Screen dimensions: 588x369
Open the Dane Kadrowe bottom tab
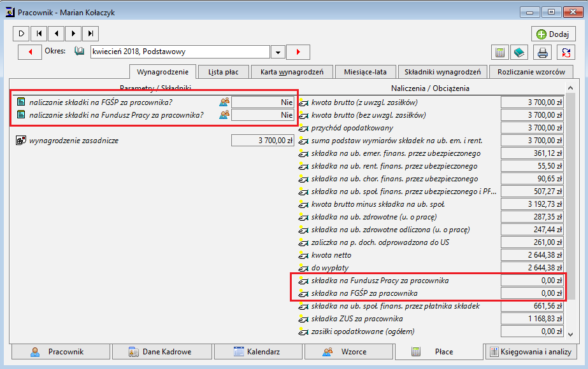pos(162,352)
